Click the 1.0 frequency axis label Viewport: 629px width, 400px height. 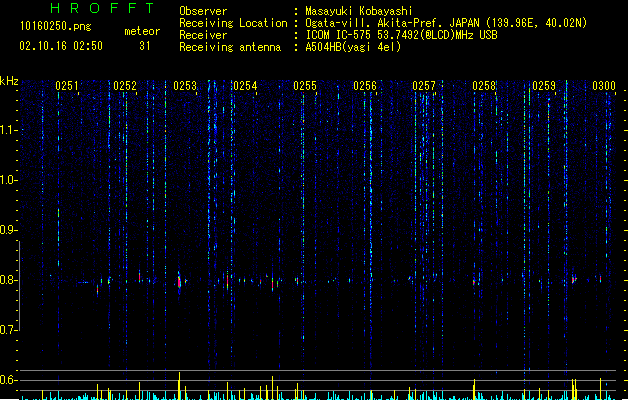(x=8, y=180)
